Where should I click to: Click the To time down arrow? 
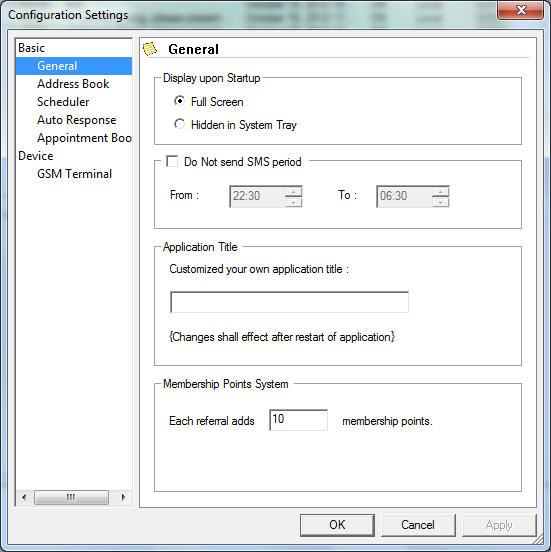[x=440, y=202]
